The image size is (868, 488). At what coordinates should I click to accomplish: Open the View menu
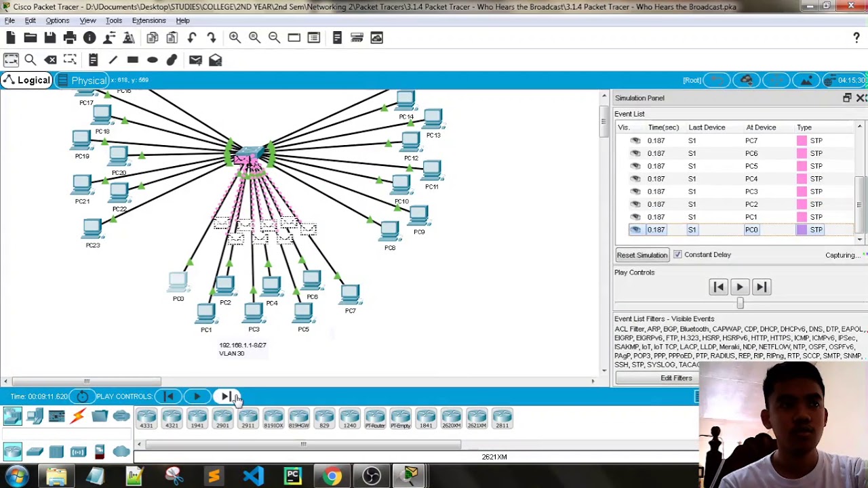point(87,20)
